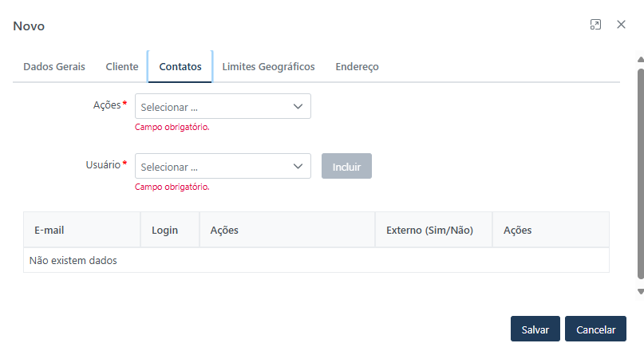Save the form with Salvar
Viewport: 644px width, 355px height.
[535, 329]
